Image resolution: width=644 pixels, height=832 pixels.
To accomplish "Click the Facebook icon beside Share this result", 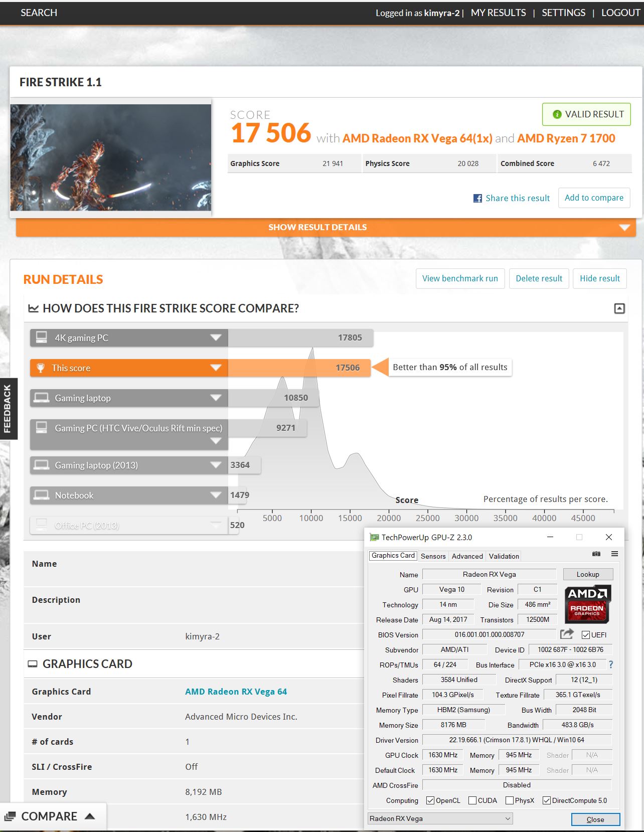I will (x=477, y=198).
